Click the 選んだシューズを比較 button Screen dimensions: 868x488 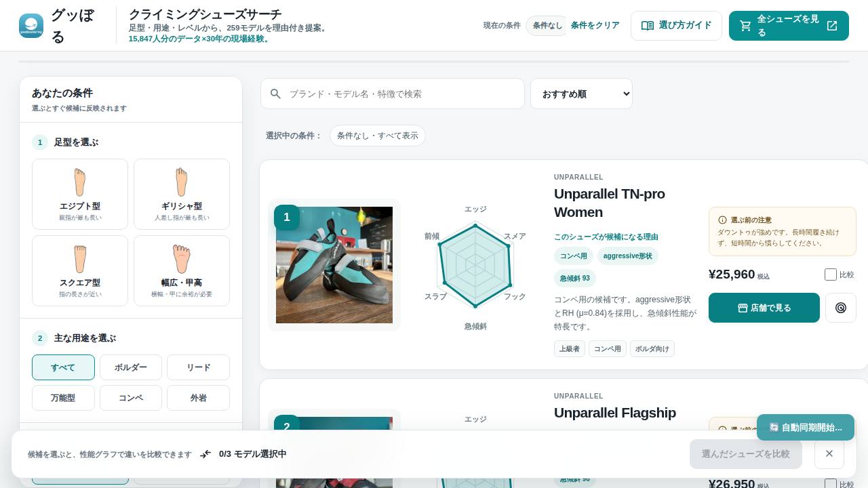(746, 454)
